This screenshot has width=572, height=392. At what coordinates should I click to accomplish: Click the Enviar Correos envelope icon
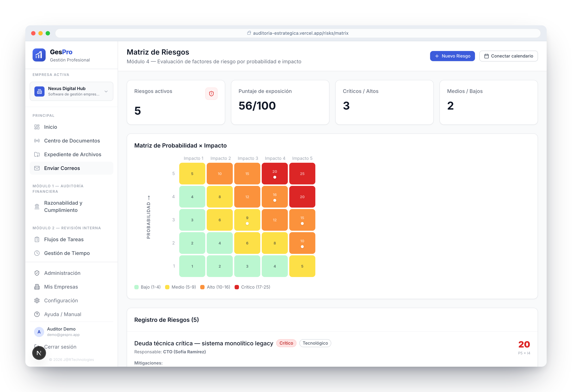[37, 168]
